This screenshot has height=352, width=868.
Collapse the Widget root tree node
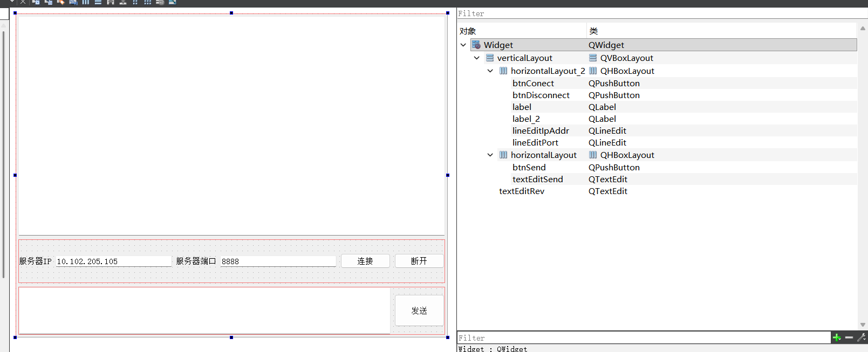(463, 45)
